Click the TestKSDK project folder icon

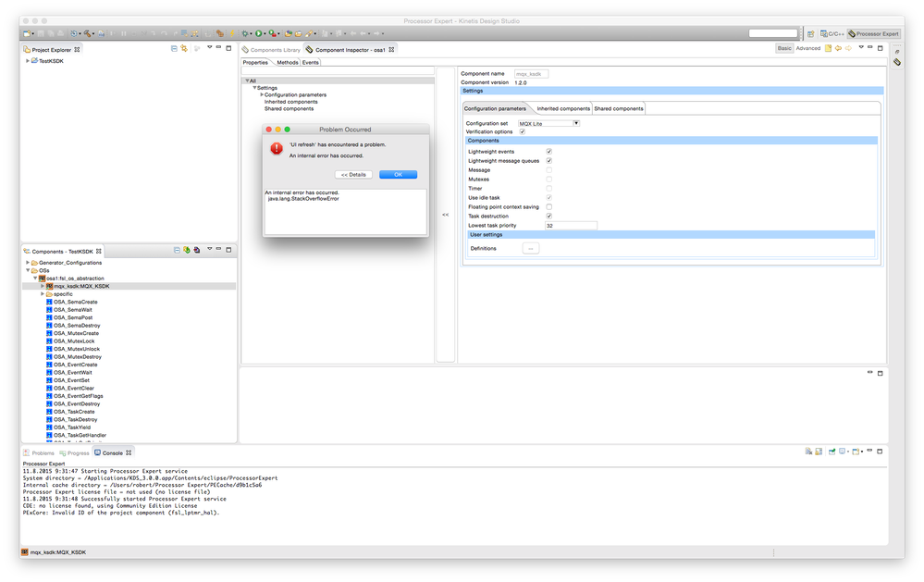(x=35, y=61)
